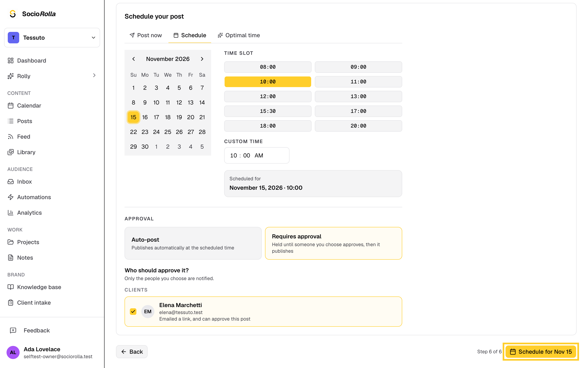
Task: Uncheck Elena Marchetti approver checkbox
Action: [133, 312]
